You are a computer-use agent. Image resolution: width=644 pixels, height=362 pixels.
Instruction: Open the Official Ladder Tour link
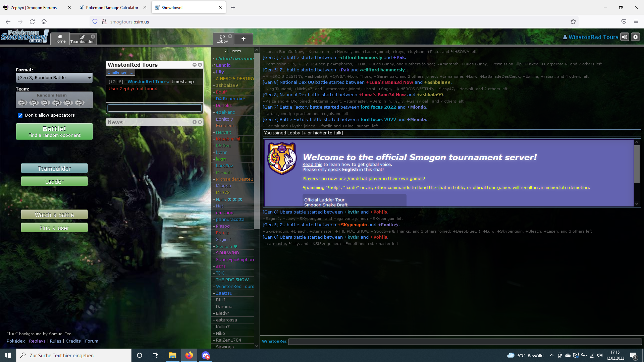324,200
